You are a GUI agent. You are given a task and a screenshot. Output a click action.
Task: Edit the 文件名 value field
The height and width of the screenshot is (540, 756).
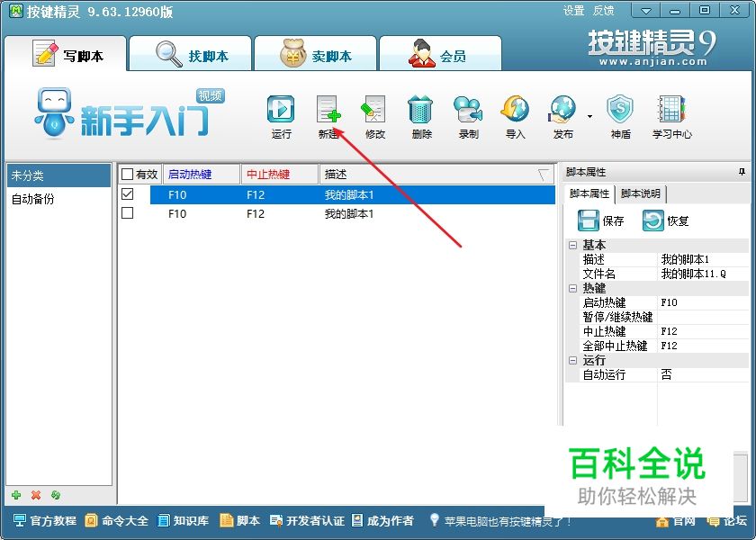coord(703,274)
